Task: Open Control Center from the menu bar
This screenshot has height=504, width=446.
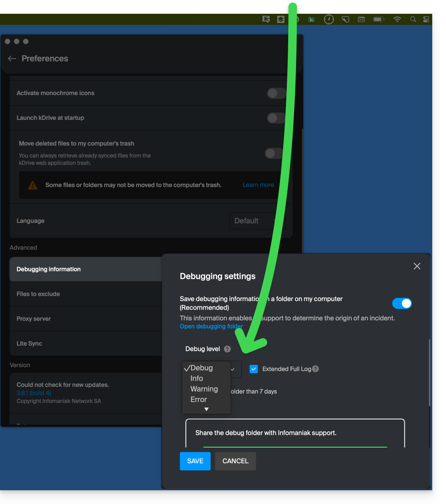Action: [426, 19]
